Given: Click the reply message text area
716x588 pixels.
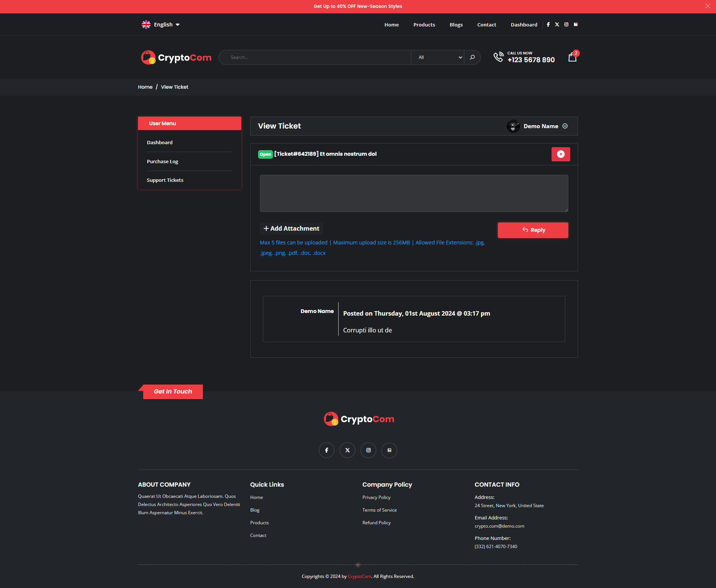Looking at the screenshot, I should point(414,193).
